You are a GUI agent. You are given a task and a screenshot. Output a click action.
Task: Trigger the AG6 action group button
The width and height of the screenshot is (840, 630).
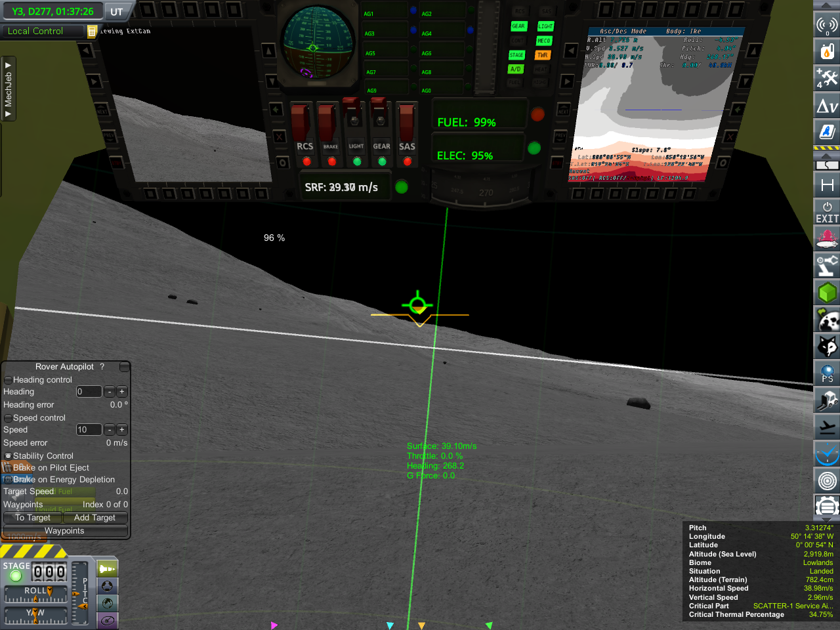pos(442,51)
